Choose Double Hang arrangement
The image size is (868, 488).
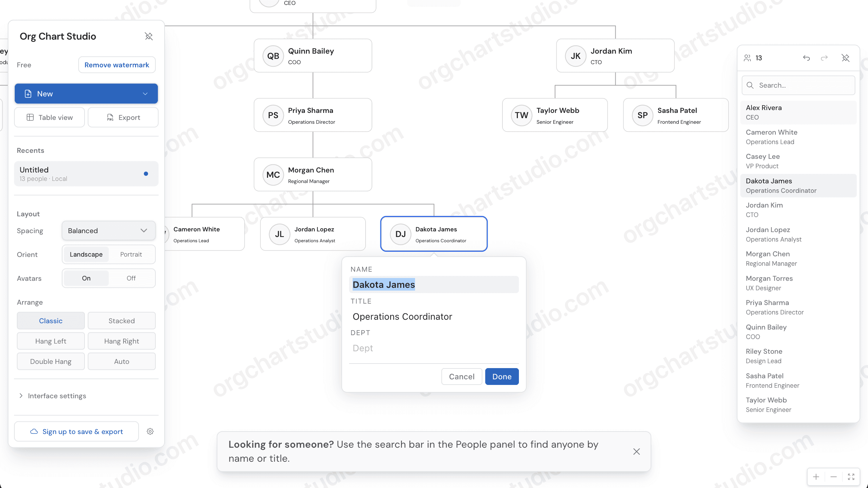[51, 361]
